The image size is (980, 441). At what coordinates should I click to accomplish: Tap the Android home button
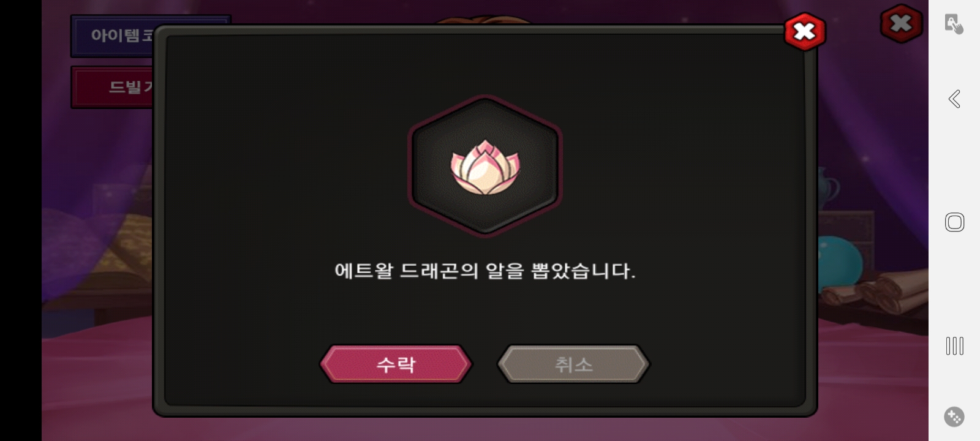click(954, 222)
